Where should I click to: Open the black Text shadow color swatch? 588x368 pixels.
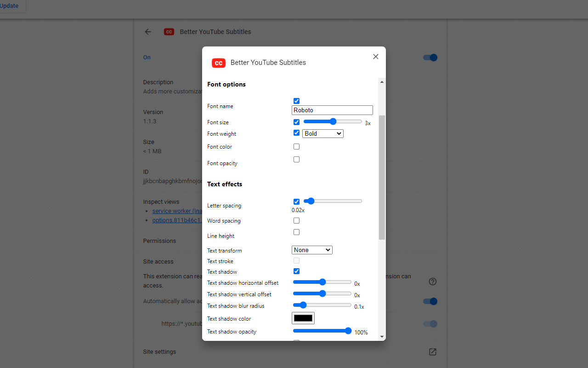(x=303, y=318)
